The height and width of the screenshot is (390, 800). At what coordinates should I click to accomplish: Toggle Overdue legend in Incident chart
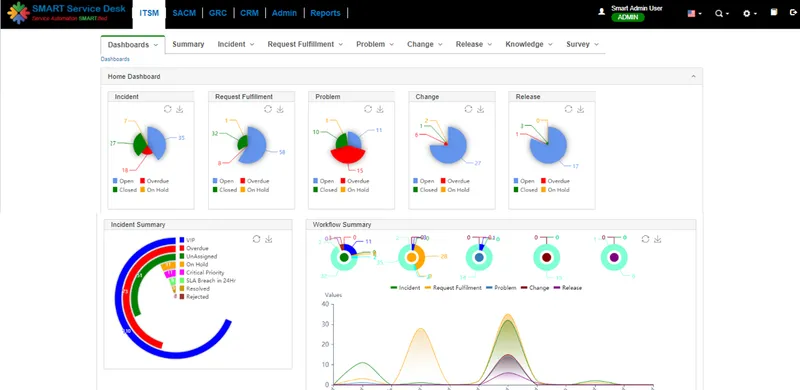point(155,181)
